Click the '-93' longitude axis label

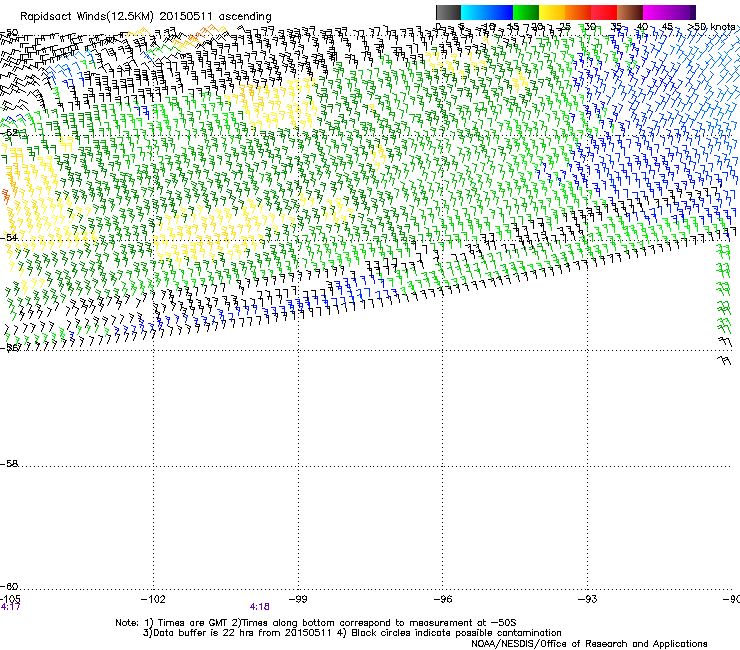(x=588, y=599)
